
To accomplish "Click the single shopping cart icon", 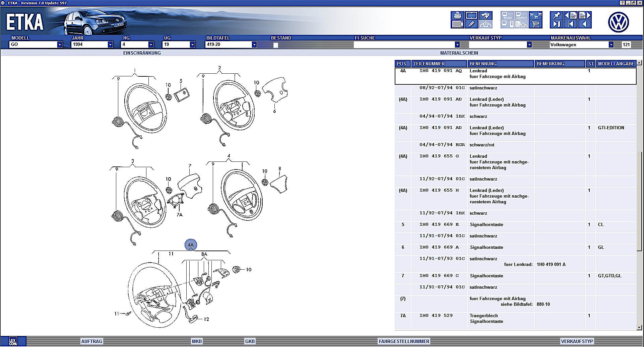I will point(535,24).
